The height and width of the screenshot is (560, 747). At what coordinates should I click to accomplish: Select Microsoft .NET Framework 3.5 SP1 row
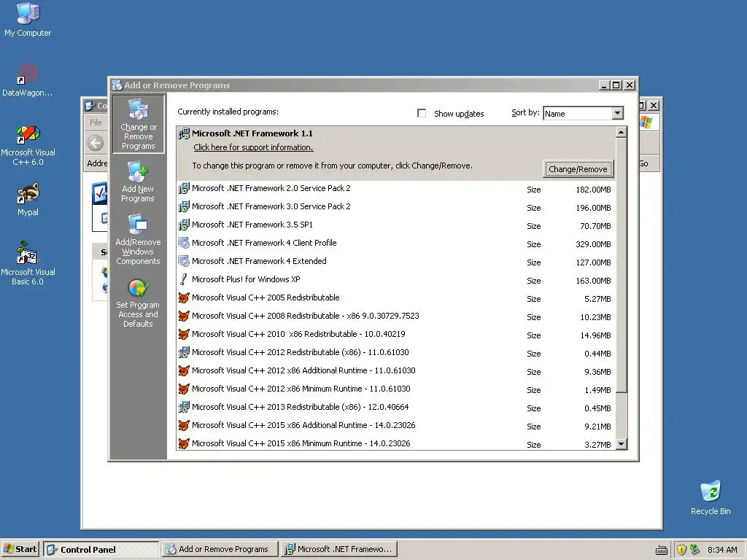point(396,225)
